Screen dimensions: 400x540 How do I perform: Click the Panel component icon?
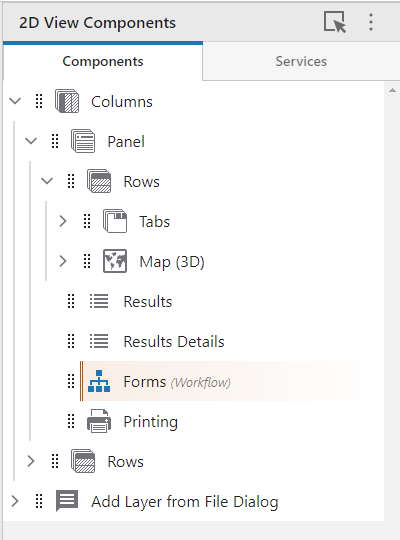pyautogui.click(x=83, y=141)
